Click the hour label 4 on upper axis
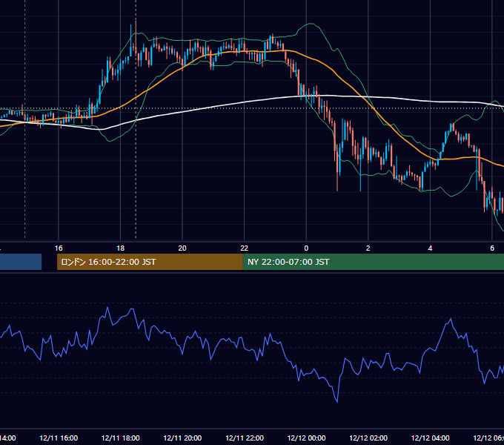The width and height of the screenshot is (504, 445). click(x=430, y=248)
